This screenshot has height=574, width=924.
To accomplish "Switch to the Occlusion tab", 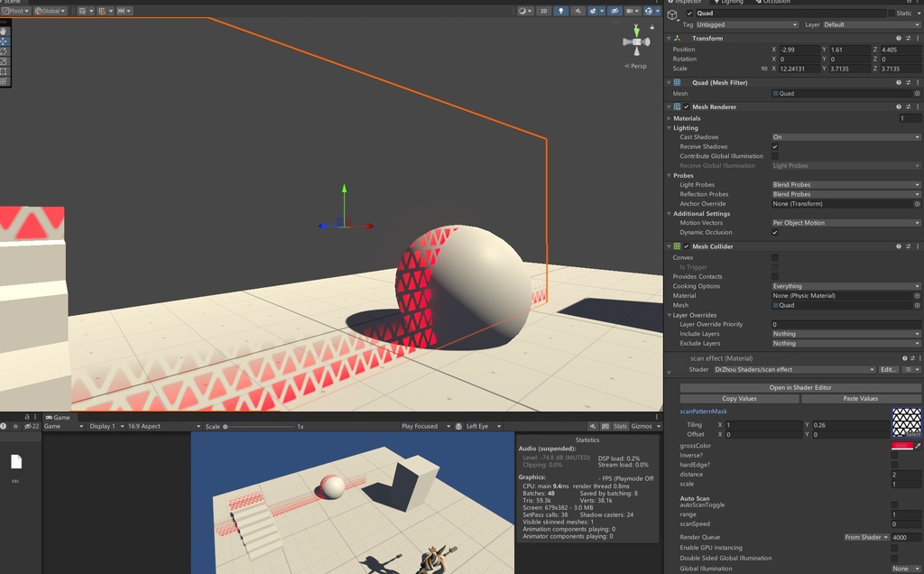I will [772, 2].
